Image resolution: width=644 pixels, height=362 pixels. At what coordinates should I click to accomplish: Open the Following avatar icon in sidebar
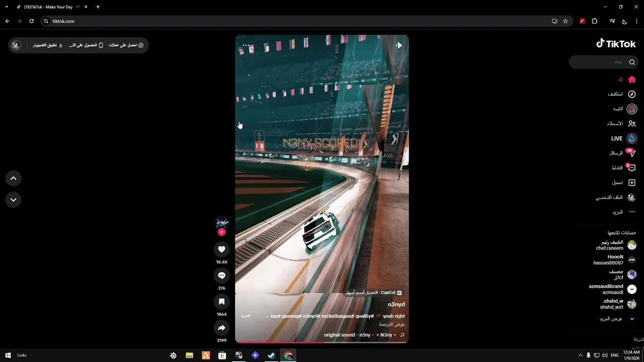pos(632,109)
